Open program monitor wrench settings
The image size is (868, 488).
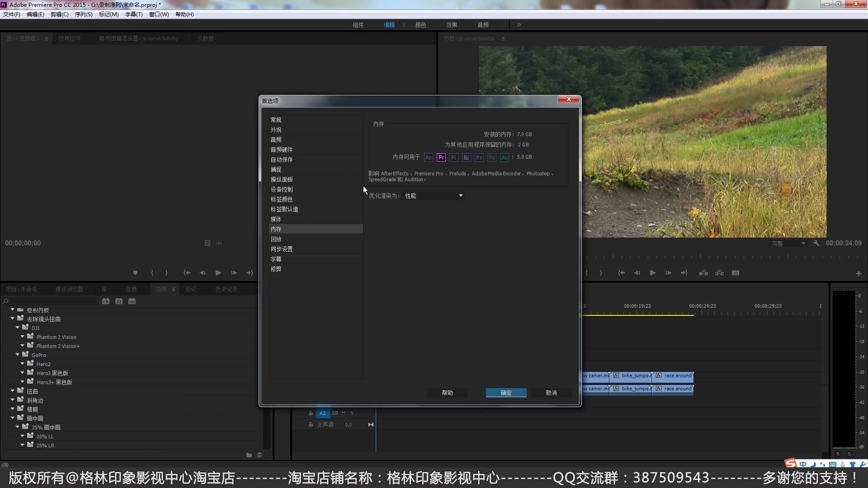pos(816,243)
